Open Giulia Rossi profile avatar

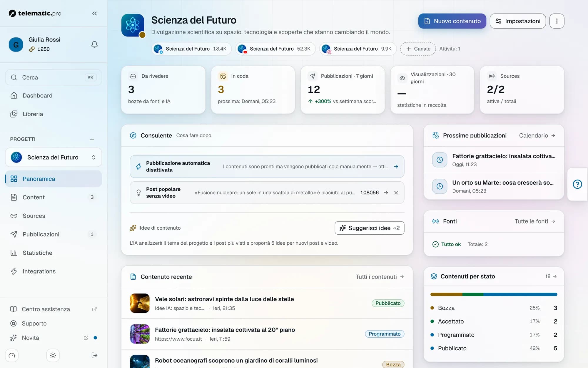point(16,45)
